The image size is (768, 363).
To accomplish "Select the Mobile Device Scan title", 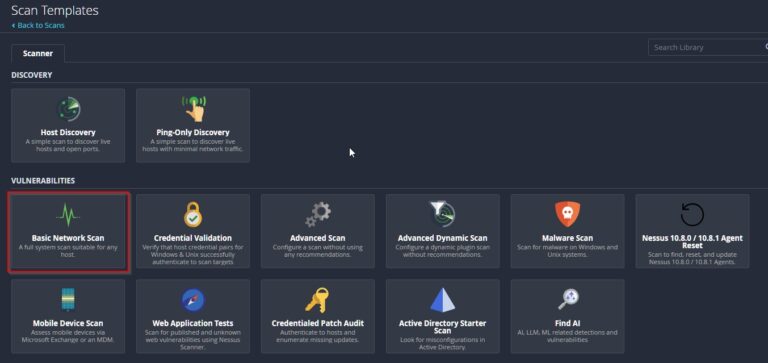I will [68, 323].
